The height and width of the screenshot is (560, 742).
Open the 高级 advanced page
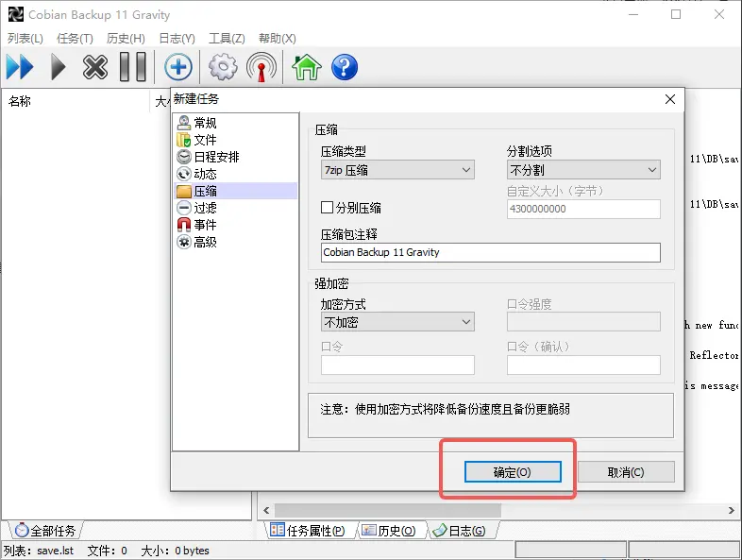pyautogui.click(x=205, y=242)
